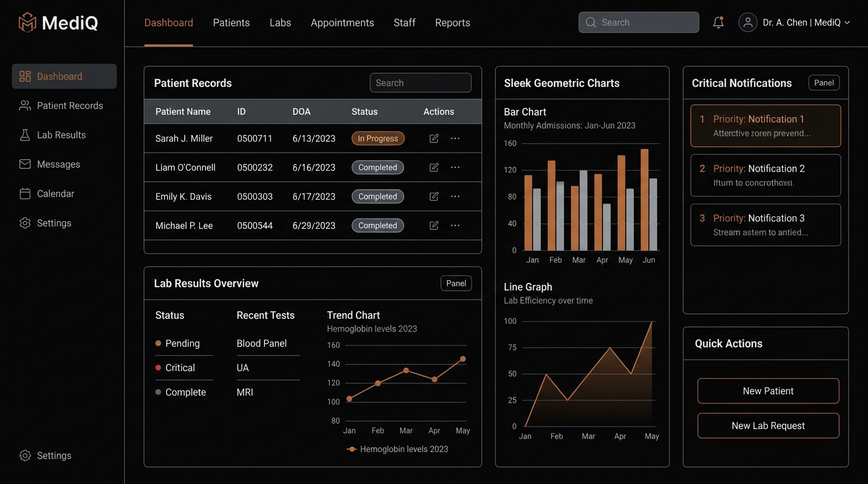The image size is (868, 484).
Task: Open Priority Notification 1 card
Action: click(x=766, y=126)
